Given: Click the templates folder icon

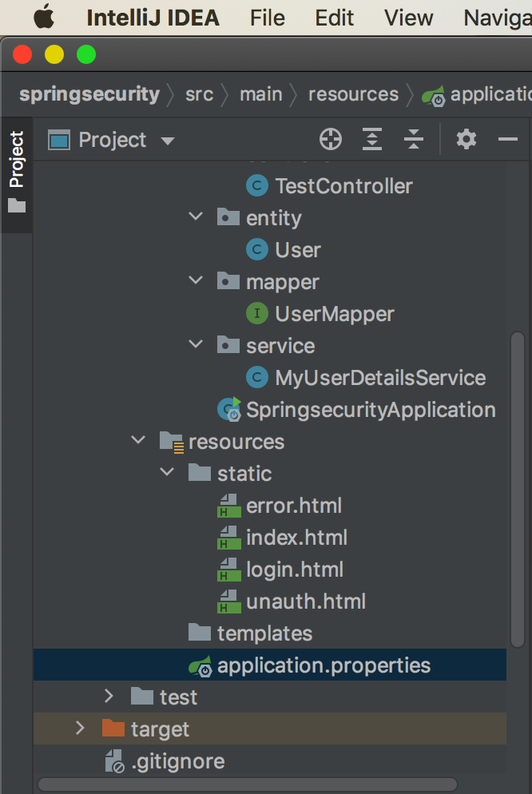Looking at the screenshot, I should click(200, 632).
